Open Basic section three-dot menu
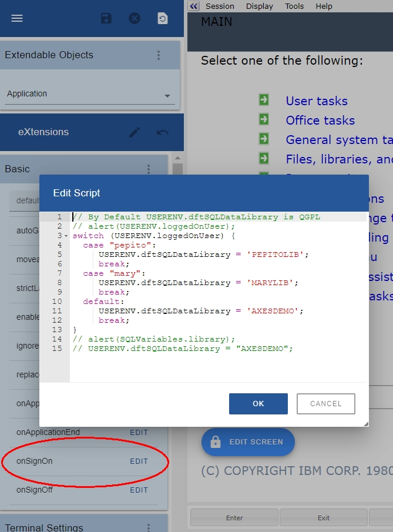 pyautogui.click(x=149, y=169)
